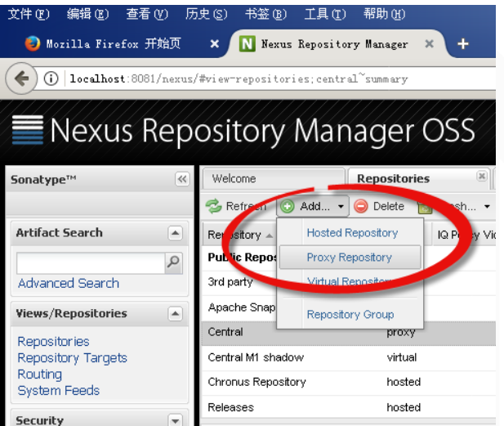The width and height of the screenshot is (504, 426).
Task: Collapse the Artifact Search section
Action: [175, 233]
